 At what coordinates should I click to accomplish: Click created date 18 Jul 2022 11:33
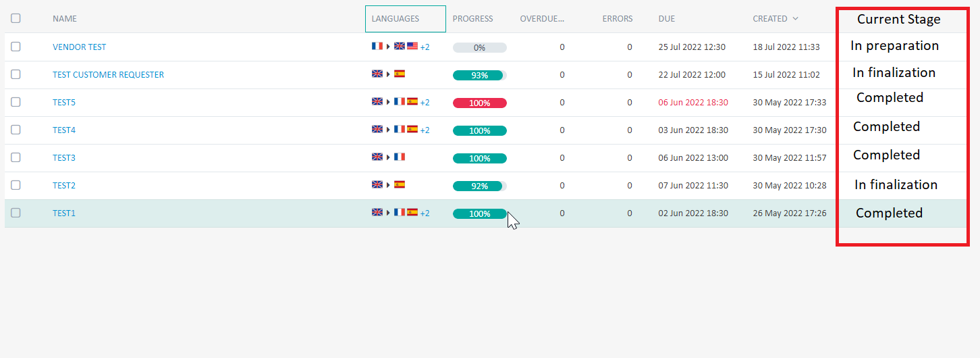coord(786,47)
